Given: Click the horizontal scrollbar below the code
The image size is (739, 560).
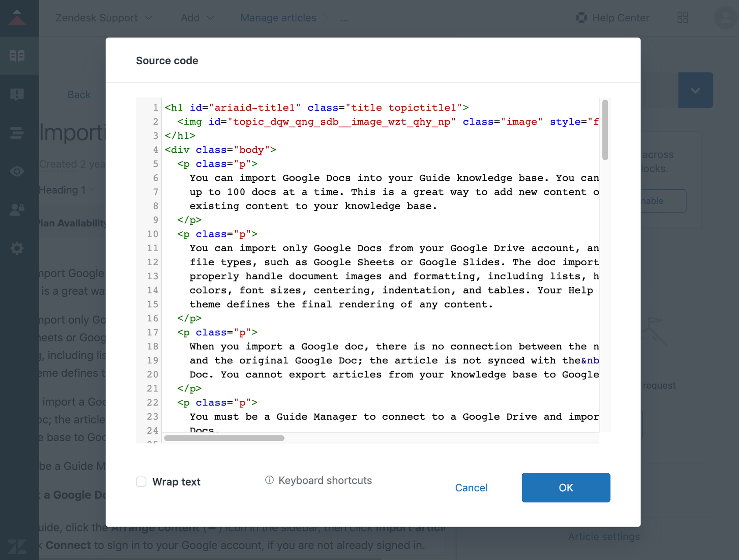Looking at the screenshot, I should [x=224, y=438].
